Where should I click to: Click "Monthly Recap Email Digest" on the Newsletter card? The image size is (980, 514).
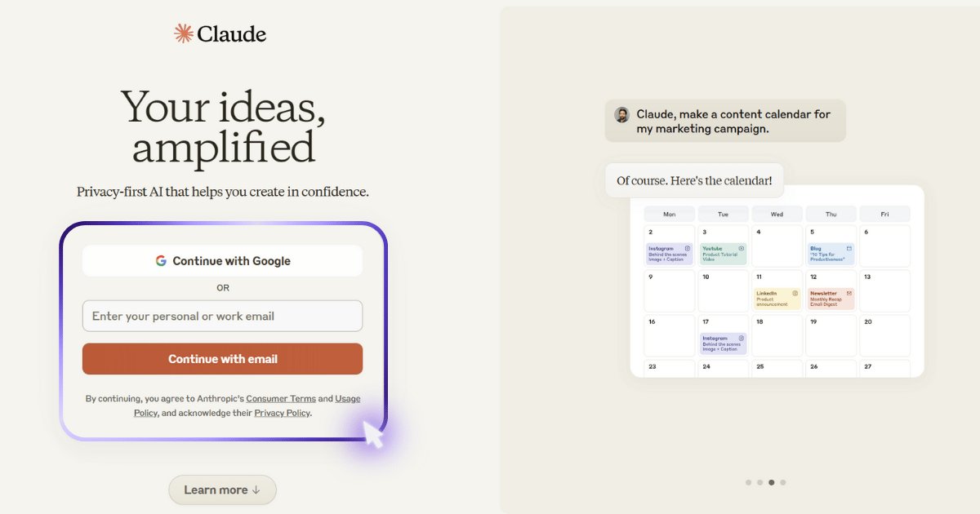tap(826, 302)
